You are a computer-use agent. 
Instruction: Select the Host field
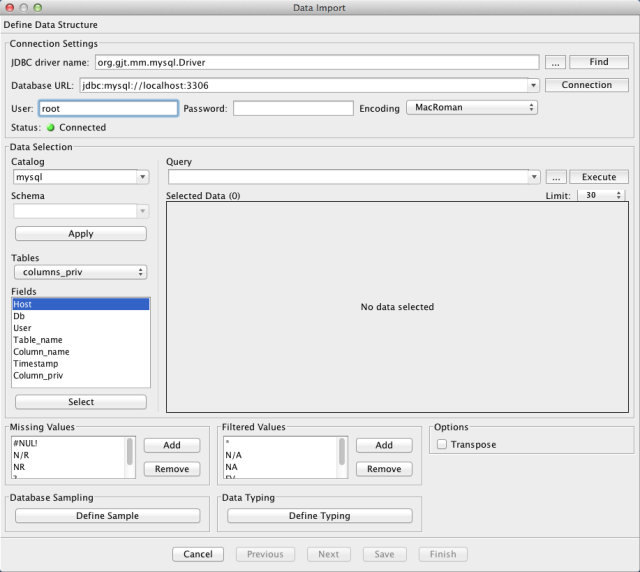(81, 304)
